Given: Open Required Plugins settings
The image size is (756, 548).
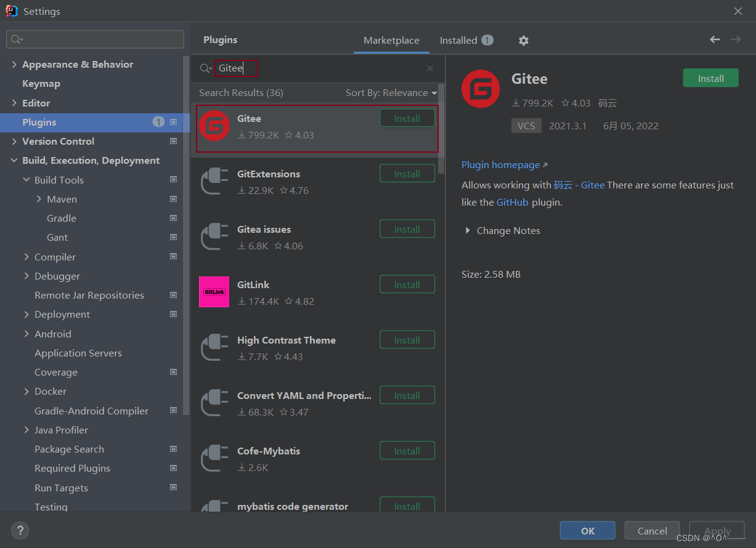Looking at the screenshot, I should [72, 469].
